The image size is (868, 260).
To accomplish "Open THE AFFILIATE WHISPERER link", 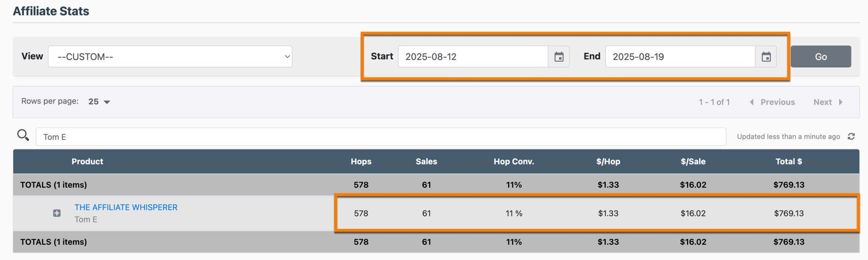I will pos(126,207).
